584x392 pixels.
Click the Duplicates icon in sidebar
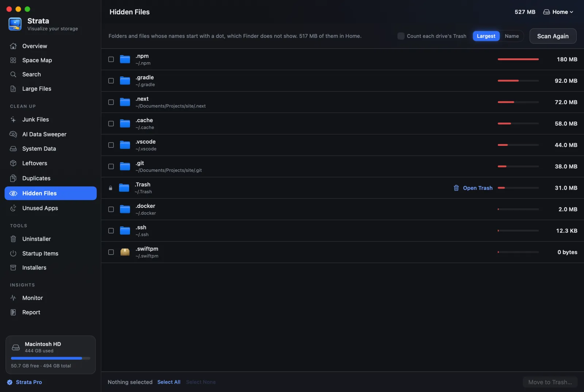[13, 178]
